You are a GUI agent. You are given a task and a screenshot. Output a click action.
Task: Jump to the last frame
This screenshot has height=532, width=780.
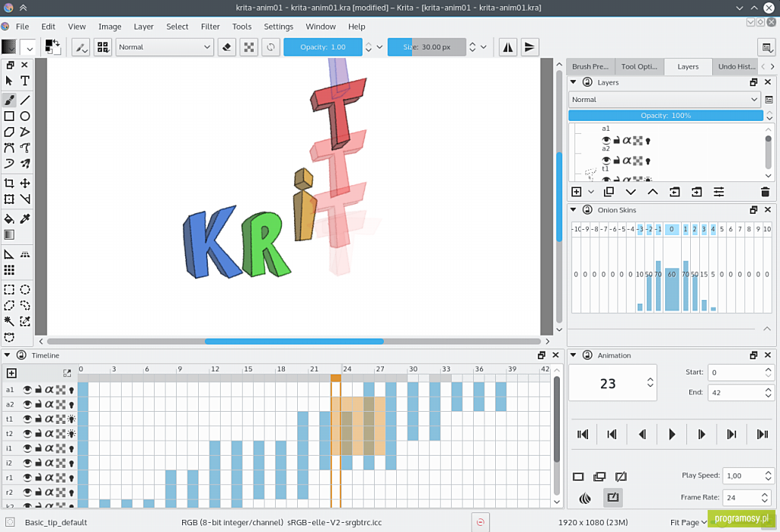coord(762,435)
